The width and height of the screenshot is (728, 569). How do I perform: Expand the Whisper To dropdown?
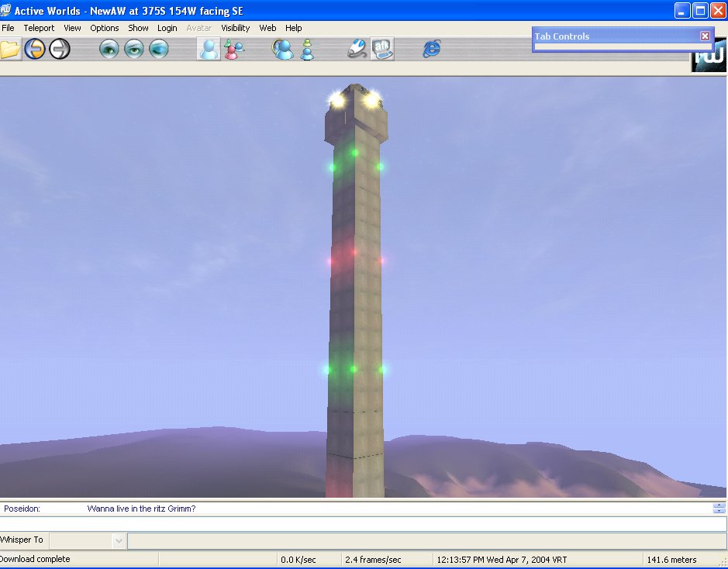click(119, 541)
